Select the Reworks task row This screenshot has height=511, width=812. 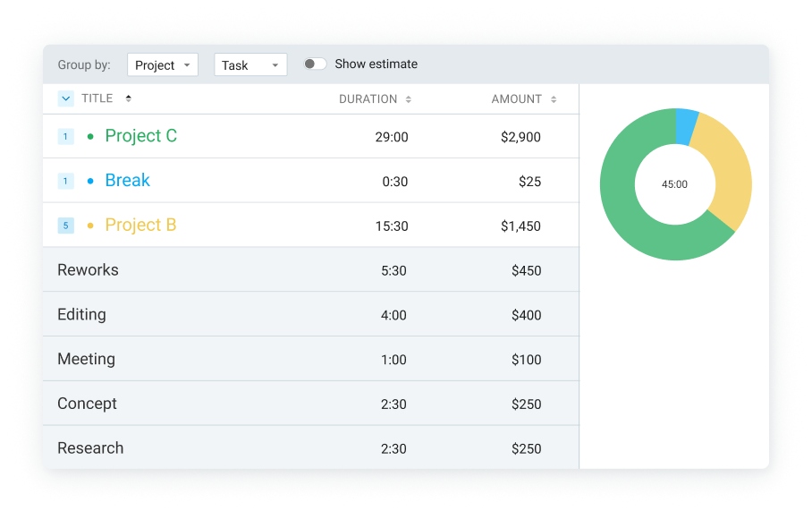click(310, 269)
